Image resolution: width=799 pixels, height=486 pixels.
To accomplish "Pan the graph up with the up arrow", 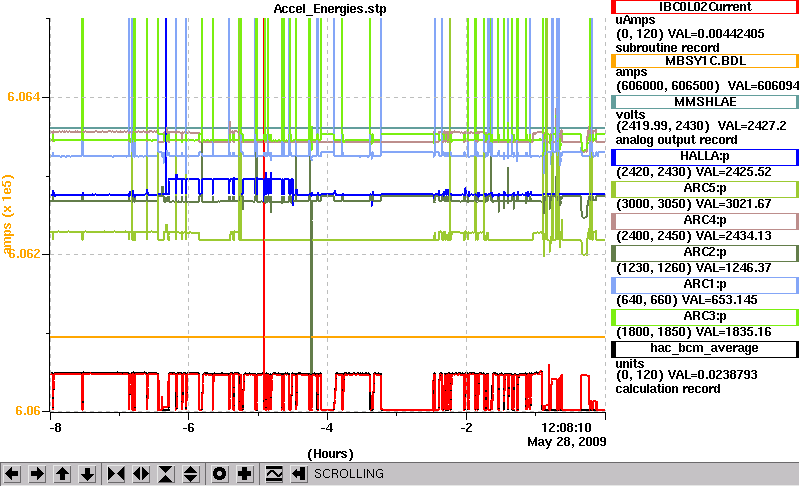I will [x=62, y=474].
